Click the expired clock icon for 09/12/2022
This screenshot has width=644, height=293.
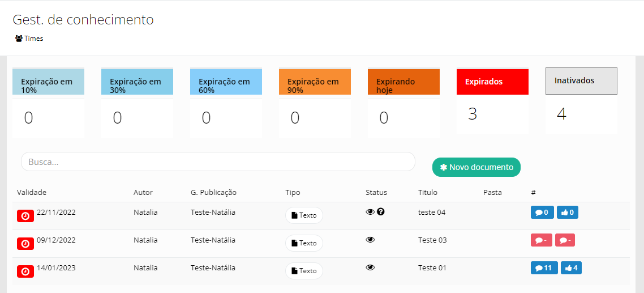pyautogui.click(x=25, y=243)
